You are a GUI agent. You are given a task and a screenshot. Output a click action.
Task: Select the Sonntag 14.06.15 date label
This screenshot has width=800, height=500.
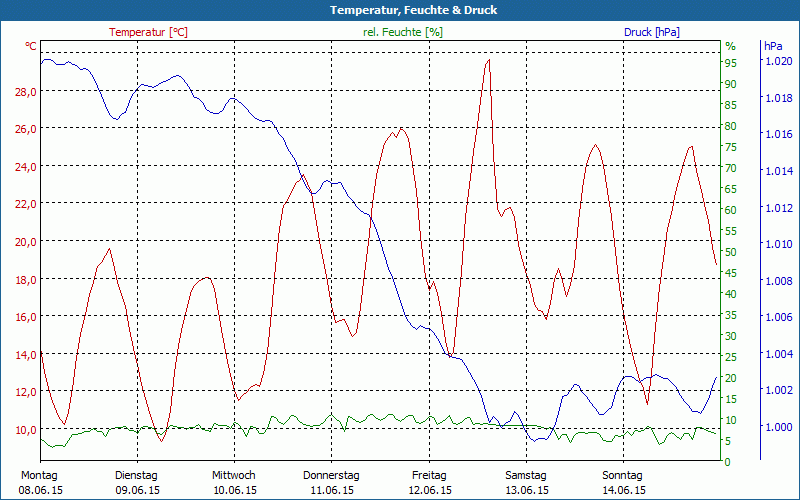(x=624, y=482)
